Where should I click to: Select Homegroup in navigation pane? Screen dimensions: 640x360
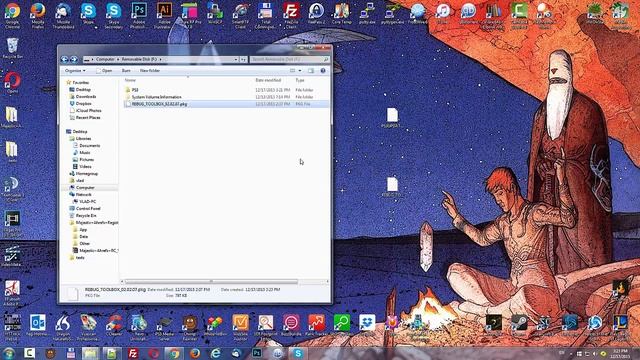click(87, 174)
